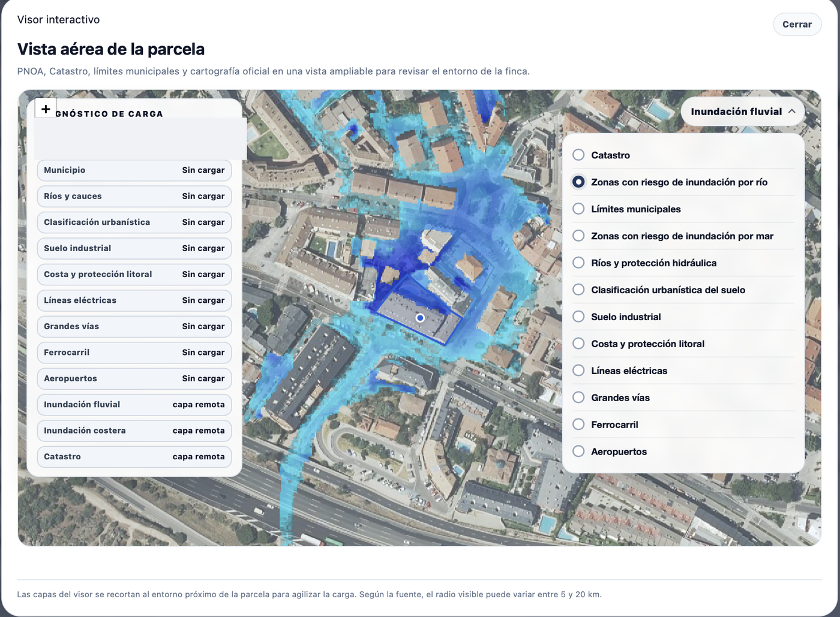Click the Municipio Sin cargar status row
Viewport: 840px width, 617px height.
[x=134, y=170]
